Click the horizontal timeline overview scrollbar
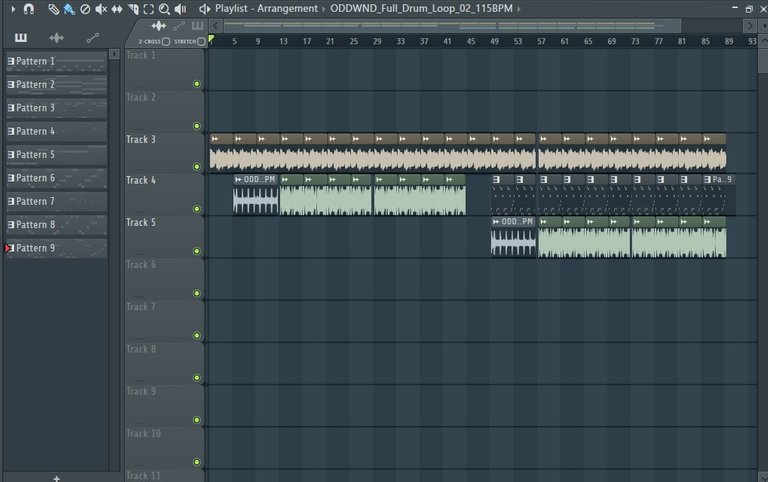This screenshot has width=768, height=482. tap(451, 25)
